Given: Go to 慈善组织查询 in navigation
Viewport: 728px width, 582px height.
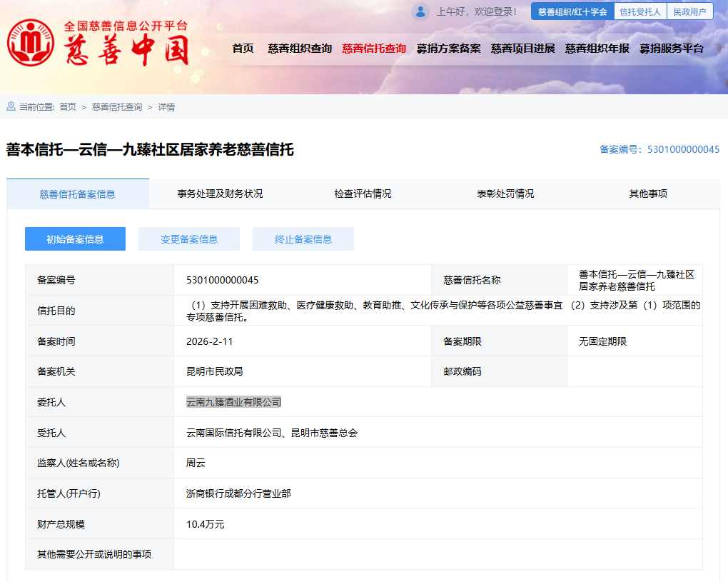Looking at the screenshot, I should coord(300,49).
